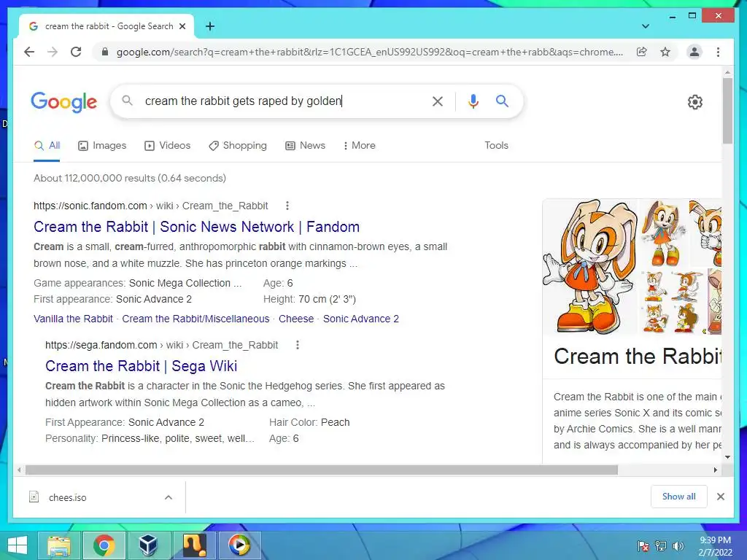Image resolution: width=747 pixels, height=560 pixels.
Task: Close the downloads bar
Action: point(720,497)
